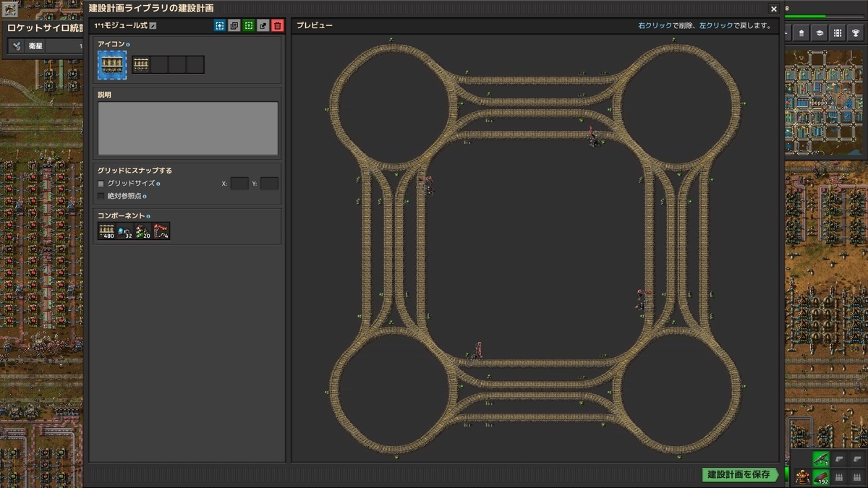The image size is (868, 488).
Task: Click chain signal component showing 20
Action: coord(143,231)
